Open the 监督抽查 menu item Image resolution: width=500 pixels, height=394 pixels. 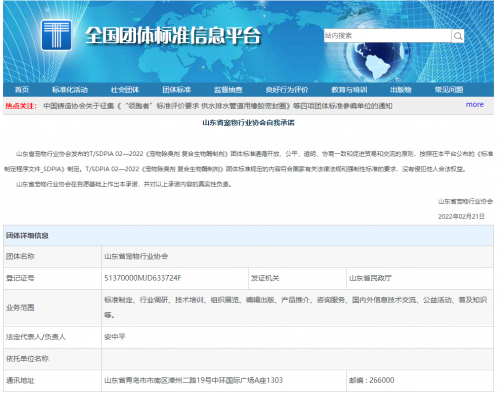point(228,90)
